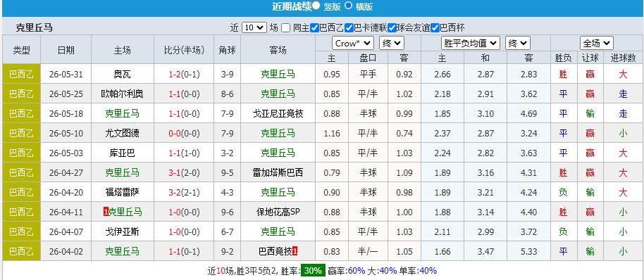This screenshot has height=280, width=644.
Task: Click the 近期战绩 header title
Action: [291, 6]
